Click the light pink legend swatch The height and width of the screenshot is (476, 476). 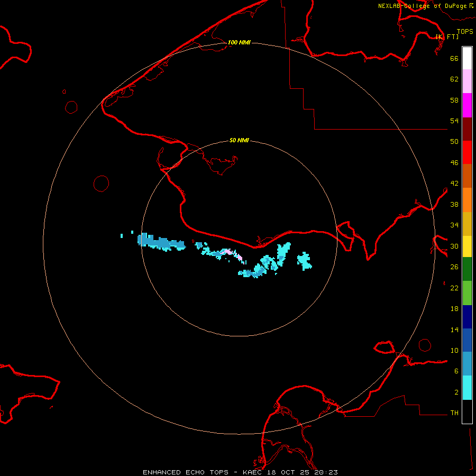pyautogui.click(x=467, y=81)
